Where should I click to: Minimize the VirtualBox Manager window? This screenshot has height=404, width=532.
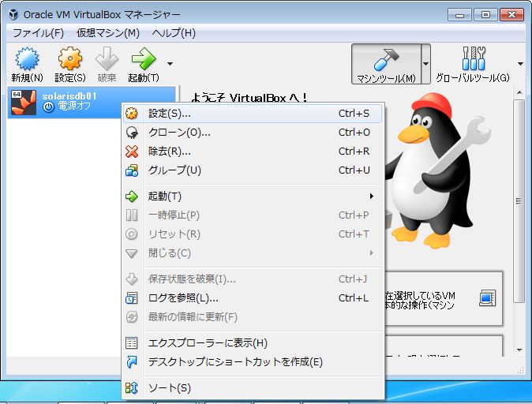point(459,15)
